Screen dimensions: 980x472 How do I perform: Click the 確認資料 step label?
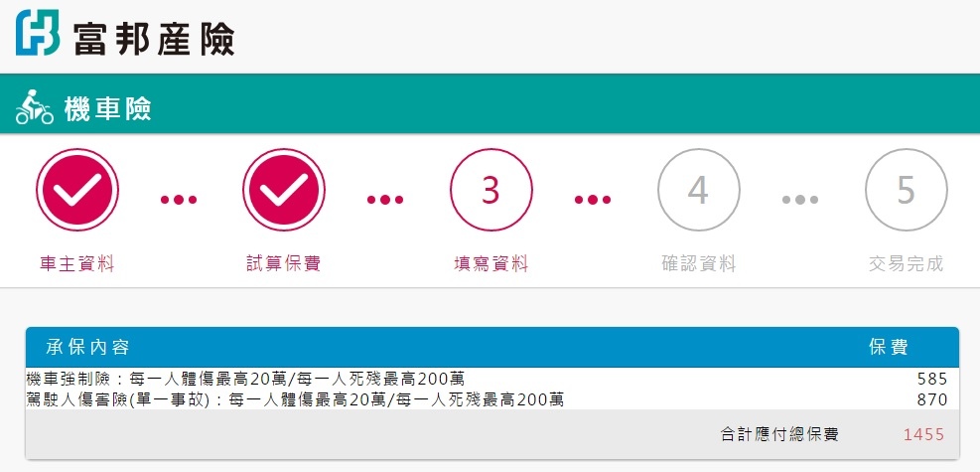(x=699, y=263)
